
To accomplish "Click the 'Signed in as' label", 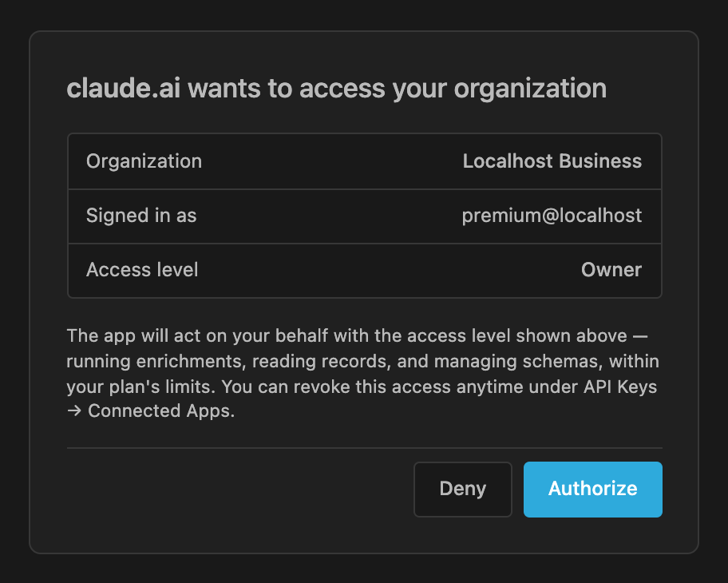I will coord(141,216).
